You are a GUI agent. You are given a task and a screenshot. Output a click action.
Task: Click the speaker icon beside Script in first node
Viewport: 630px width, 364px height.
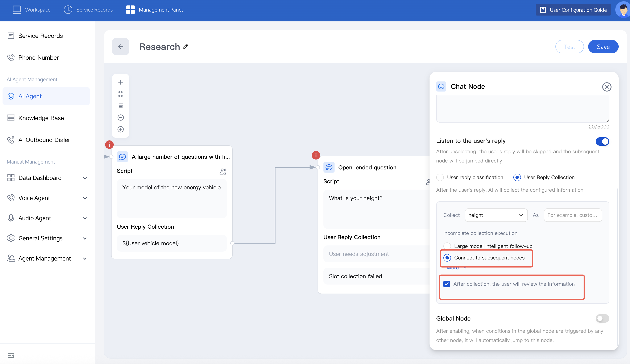coord(223,171)
